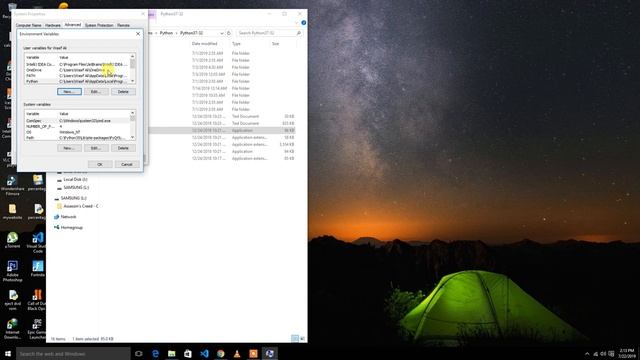The width and height of the screenshot is (640, 360).
Task: Refresh the Explorer address bar
Action: pyautogui.click(x=229, y=33)
